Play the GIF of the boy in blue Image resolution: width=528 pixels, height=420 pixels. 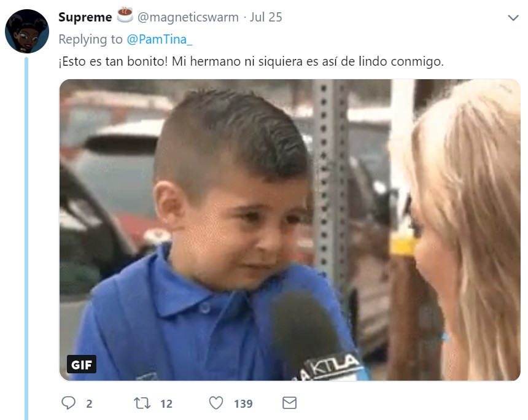coord(290,230)
